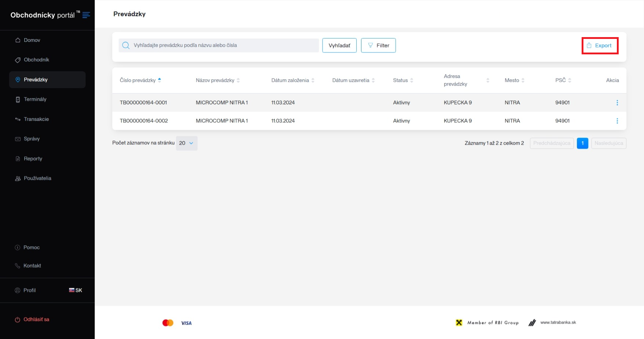Open actions menu for TB000000164-0001
This screenshot has width=644, height=339.
(x=617, y=103)
